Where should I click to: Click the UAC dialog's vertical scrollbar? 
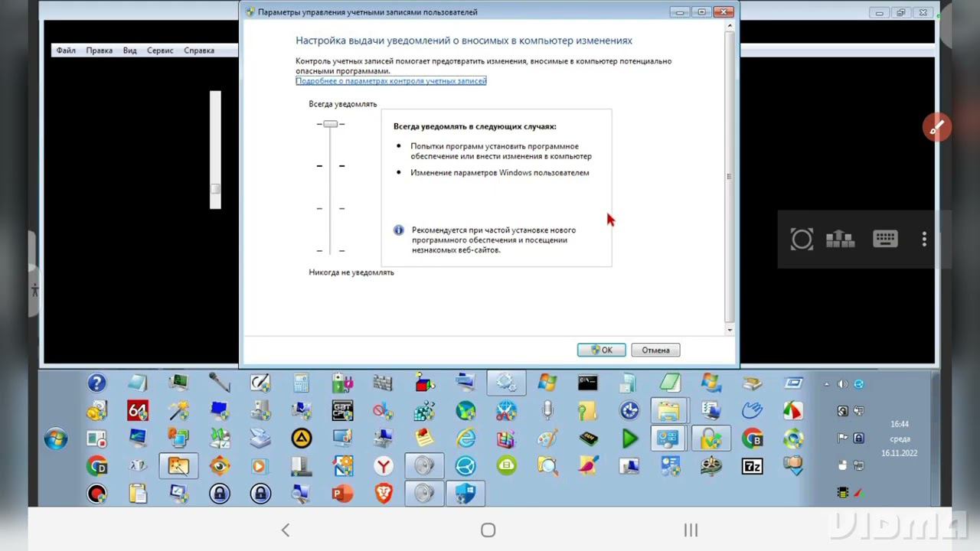click(729, 177)
